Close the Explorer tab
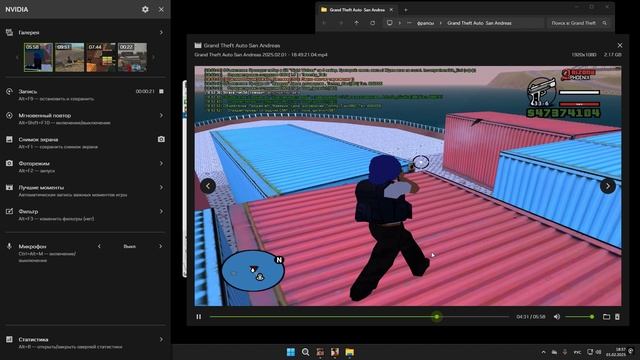The height and width of the screenshot is (360, 640). coord(391,10)
